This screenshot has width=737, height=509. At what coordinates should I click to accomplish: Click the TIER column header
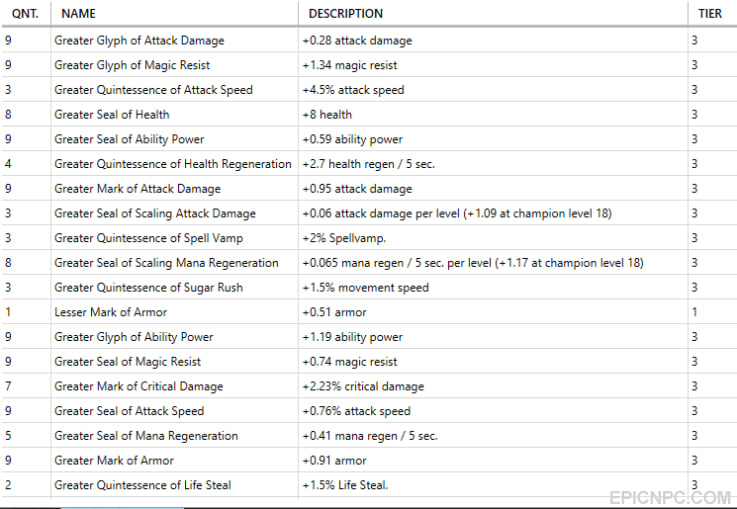tap(712, 13)
